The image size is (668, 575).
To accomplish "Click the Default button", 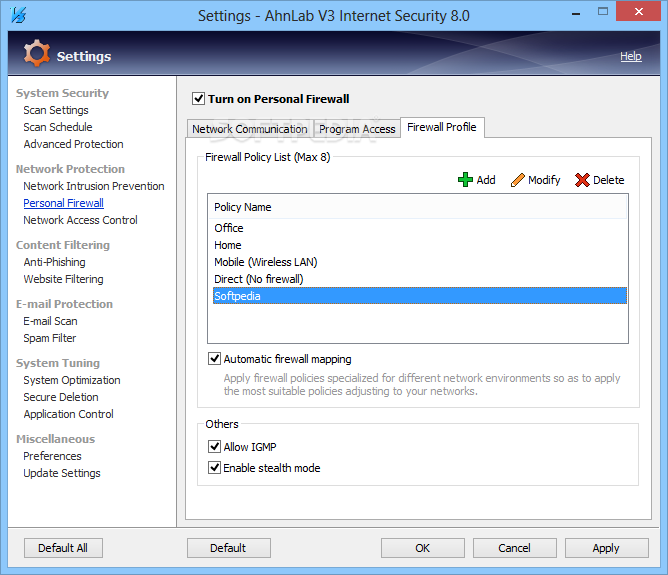I will (x=228, y=548).
